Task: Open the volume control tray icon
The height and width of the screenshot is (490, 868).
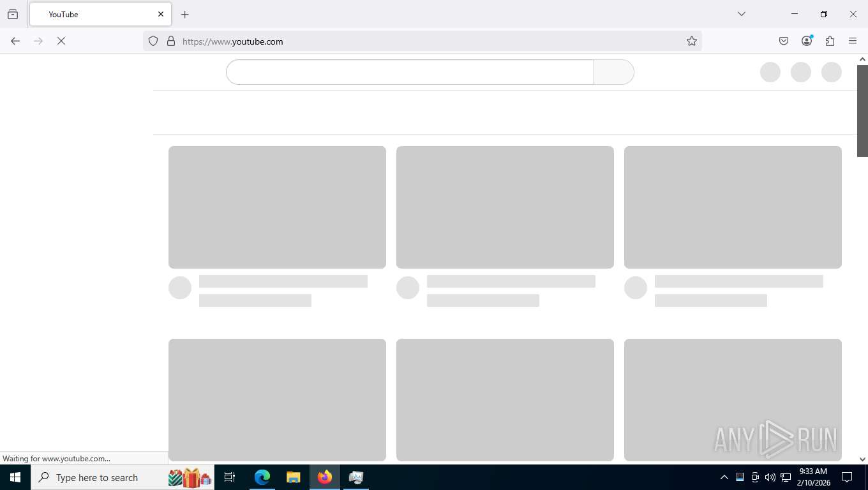Action: (x=770, y=477)
